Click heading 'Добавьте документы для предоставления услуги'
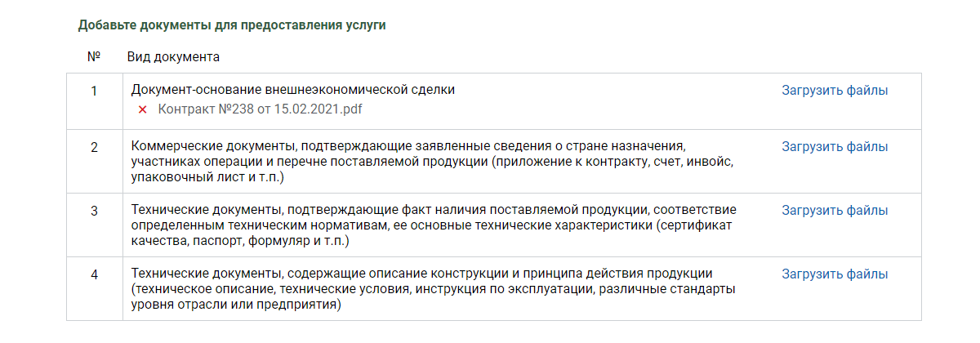 point(232,25)
